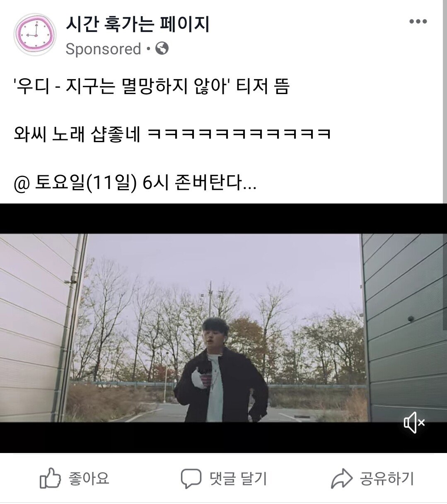Screen dimensions: 447x504
Task: Click the '우디 - 지구는 멸망하지 않아' teaser text line
Action: (151, 87)
